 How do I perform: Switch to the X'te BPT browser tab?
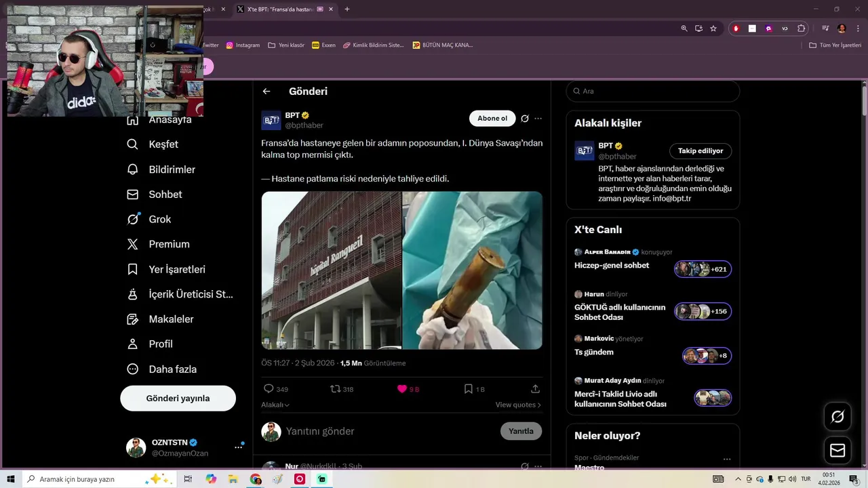pos(278,9)
